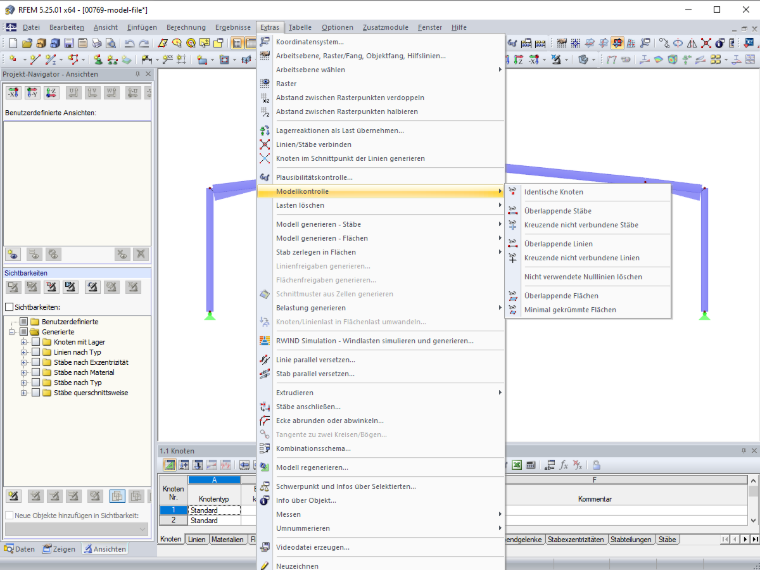Switch to the Stabexzentrizitäten table tab
The width and height of the screenshot is (760, 570).
tap(575, 539)
